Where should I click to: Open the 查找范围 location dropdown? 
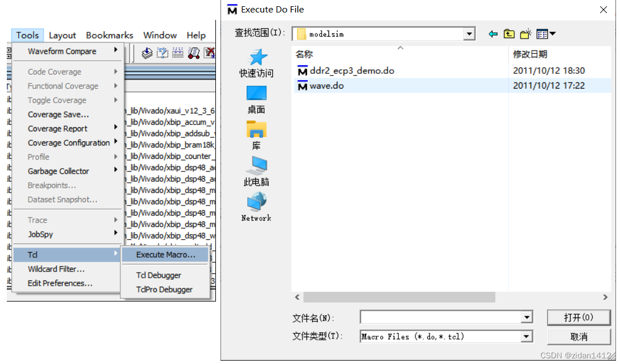click(469, 34)
